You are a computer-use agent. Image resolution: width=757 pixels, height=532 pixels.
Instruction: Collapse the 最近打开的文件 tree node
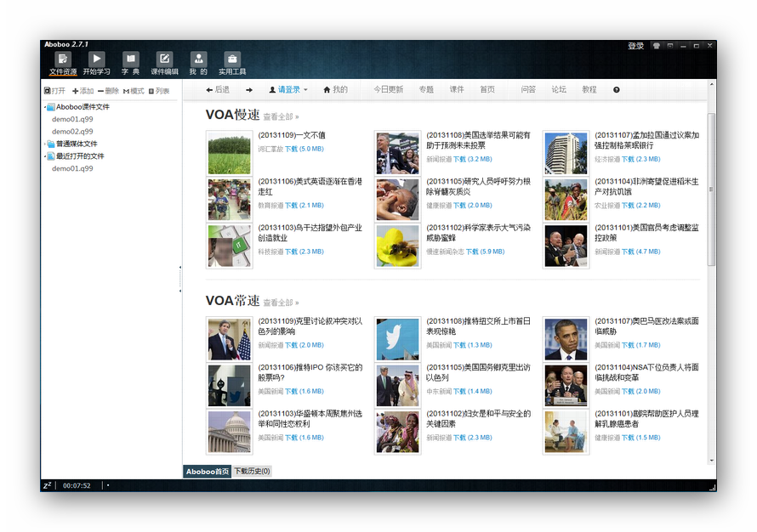pyautogui.click(x=45, y=156)
